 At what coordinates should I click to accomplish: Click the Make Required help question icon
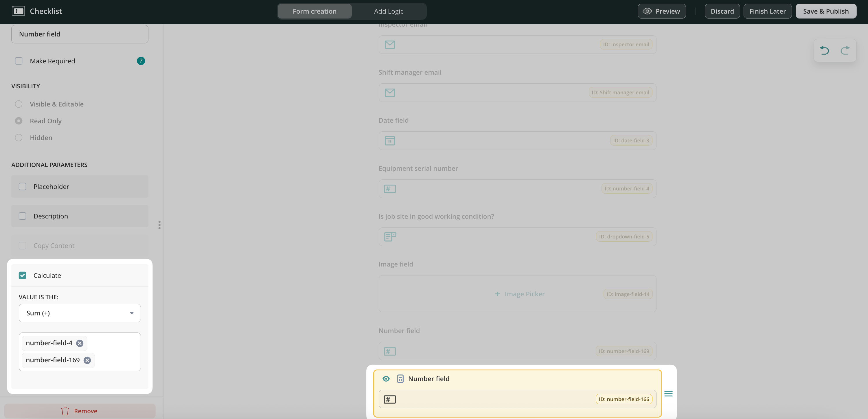(141, 61)
